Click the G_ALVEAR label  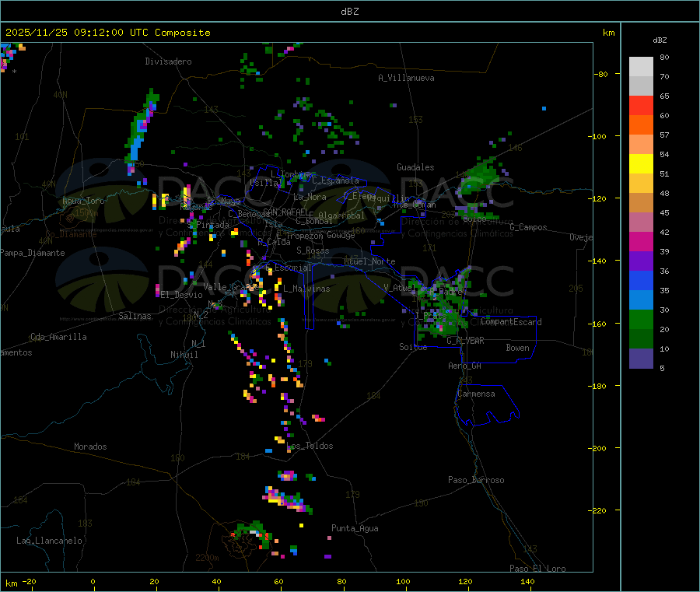(466, 341)
